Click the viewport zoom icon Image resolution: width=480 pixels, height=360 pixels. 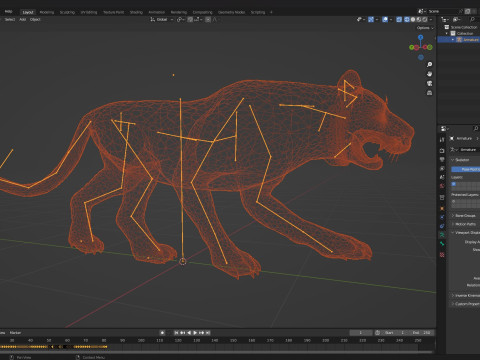click(x=429, y=64)
